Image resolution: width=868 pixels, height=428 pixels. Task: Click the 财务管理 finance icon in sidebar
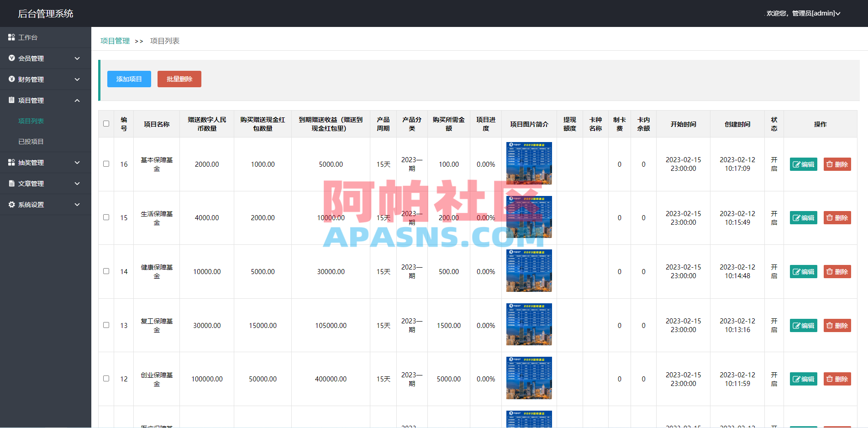pos(11,79)
